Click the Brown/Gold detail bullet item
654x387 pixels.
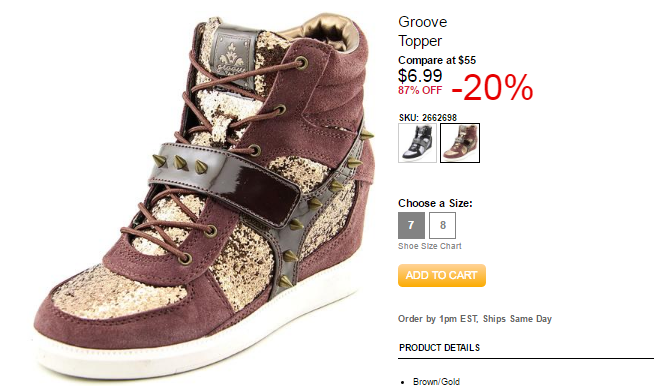pos(436,382)
